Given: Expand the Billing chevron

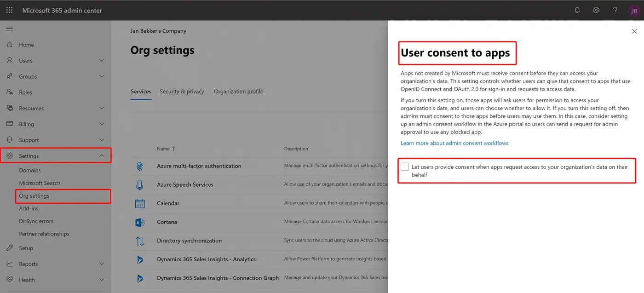Looking at the screenshot, I should coord(102,124).
